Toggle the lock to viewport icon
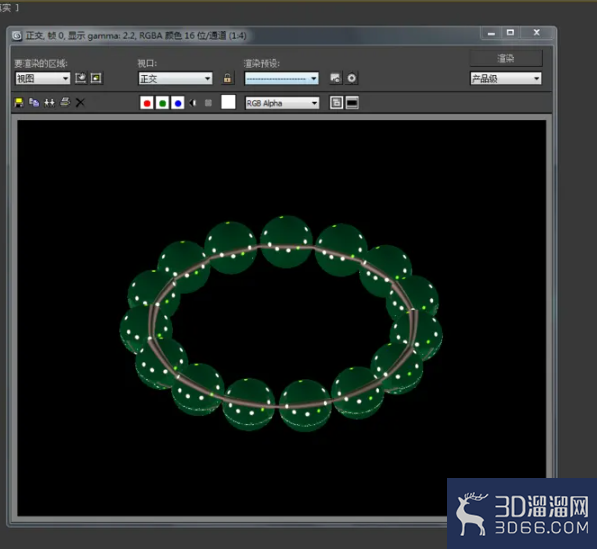 tap(227, 78)
